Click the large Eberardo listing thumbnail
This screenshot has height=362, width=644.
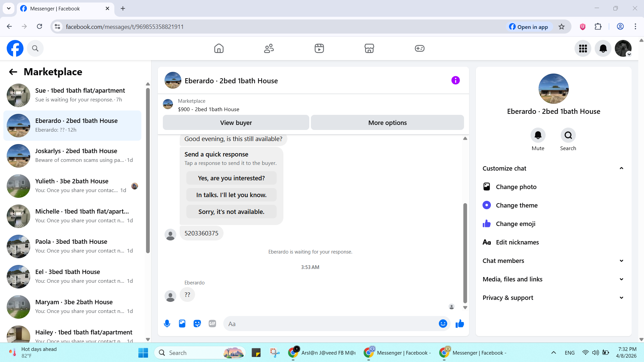(x=553, y=89)
